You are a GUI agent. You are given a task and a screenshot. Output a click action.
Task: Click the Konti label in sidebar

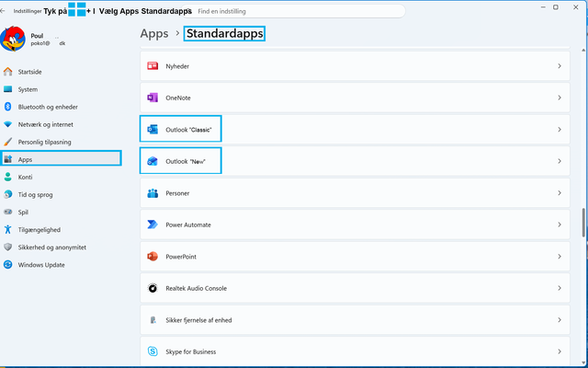tap(25, 177)
